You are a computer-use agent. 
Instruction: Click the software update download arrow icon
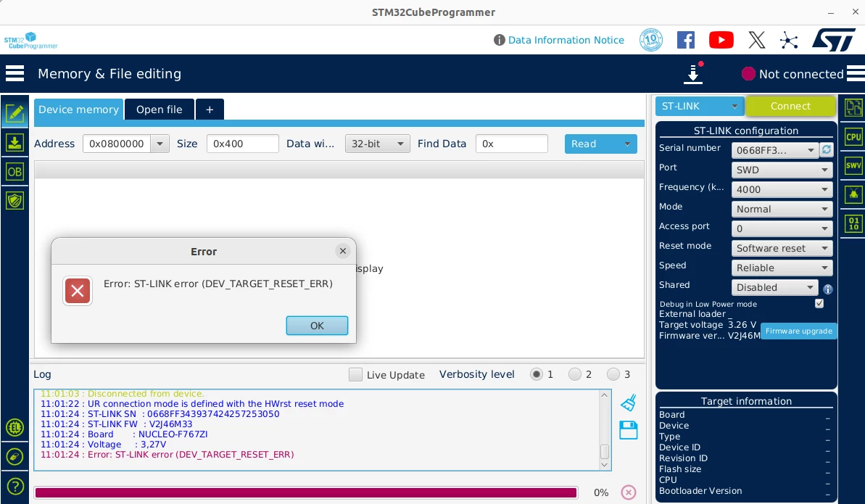[x=693, y=74]
